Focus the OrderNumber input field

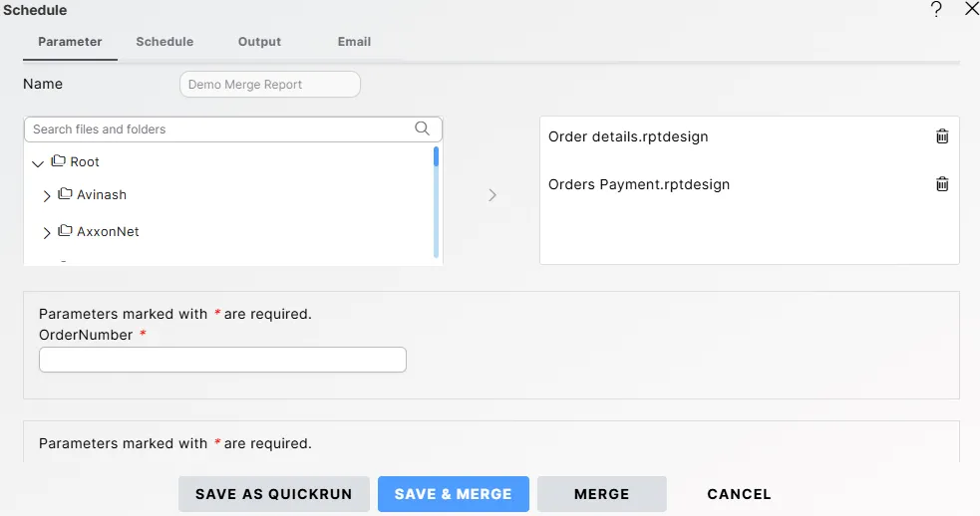point(222,360)
